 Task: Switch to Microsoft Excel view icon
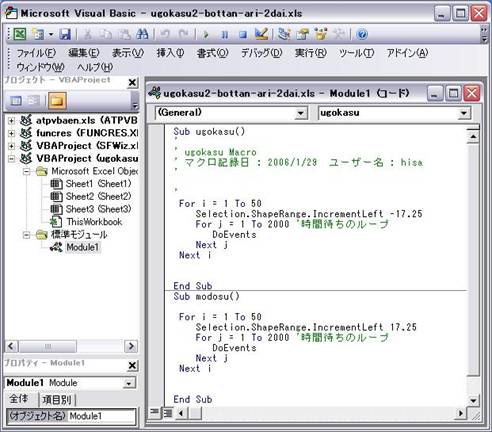click(19, 34)
